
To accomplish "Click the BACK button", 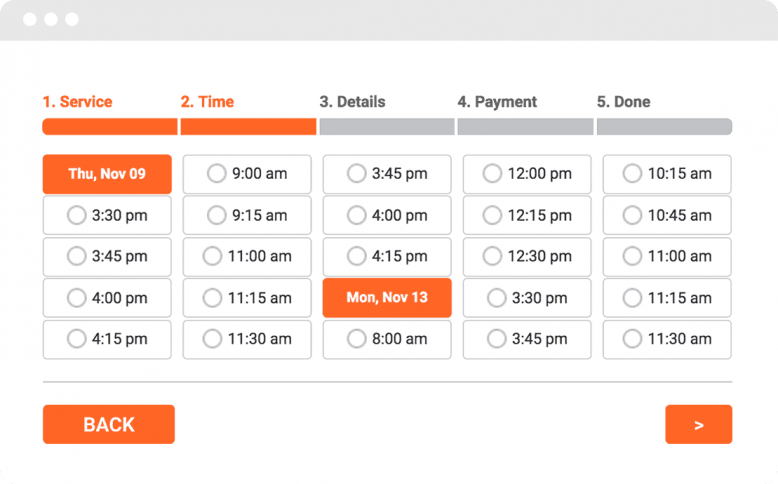I will tap(109, 424).
